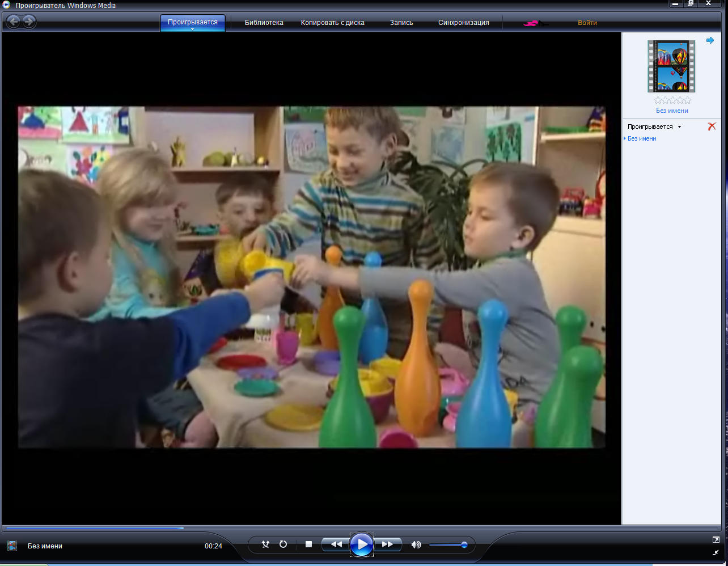
Task: Rate the video using the star rating
Action: [x=672, y=100]
